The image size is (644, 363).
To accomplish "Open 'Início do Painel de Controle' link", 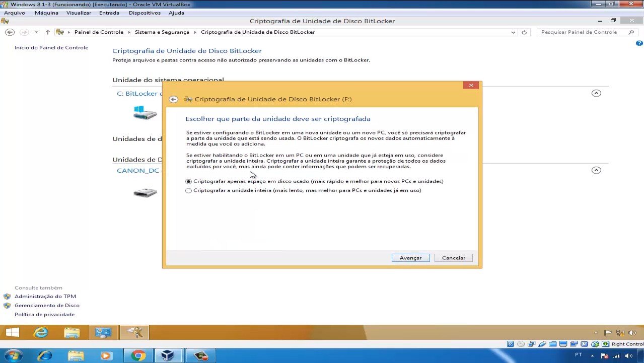I will coord(51,48).
